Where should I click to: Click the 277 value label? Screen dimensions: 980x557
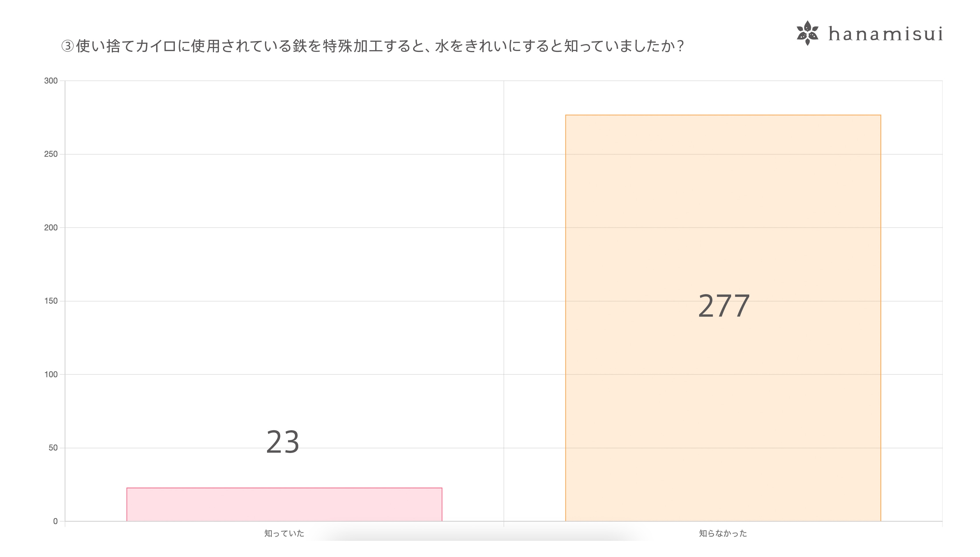click(x=723, y=306)
